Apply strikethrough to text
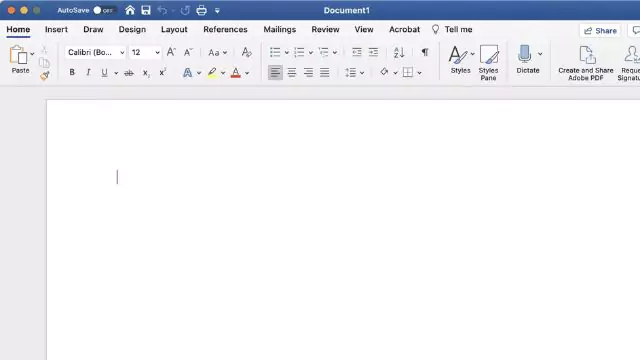Viewport: 640px width, 360px height. (129, 73)
